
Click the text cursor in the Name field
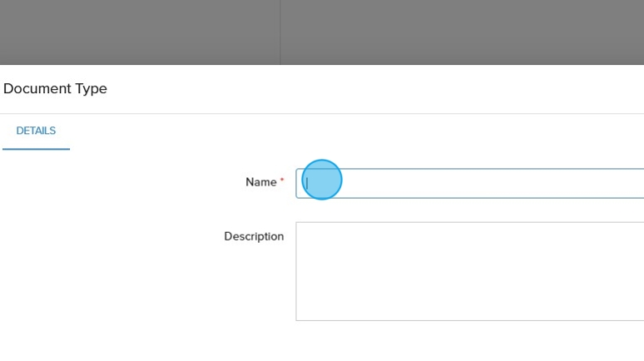coord(306,183)
